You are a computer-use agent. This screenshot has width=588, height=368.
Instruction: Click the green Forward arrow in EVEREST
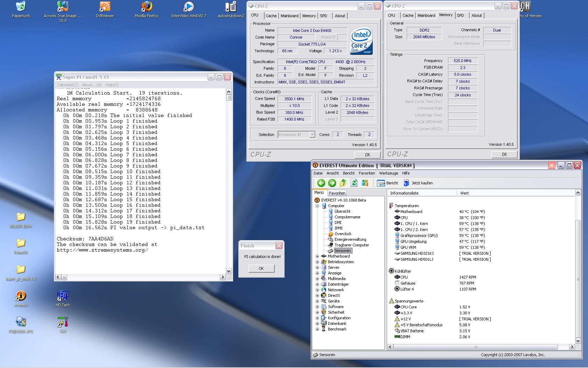[x=332, y=183]
